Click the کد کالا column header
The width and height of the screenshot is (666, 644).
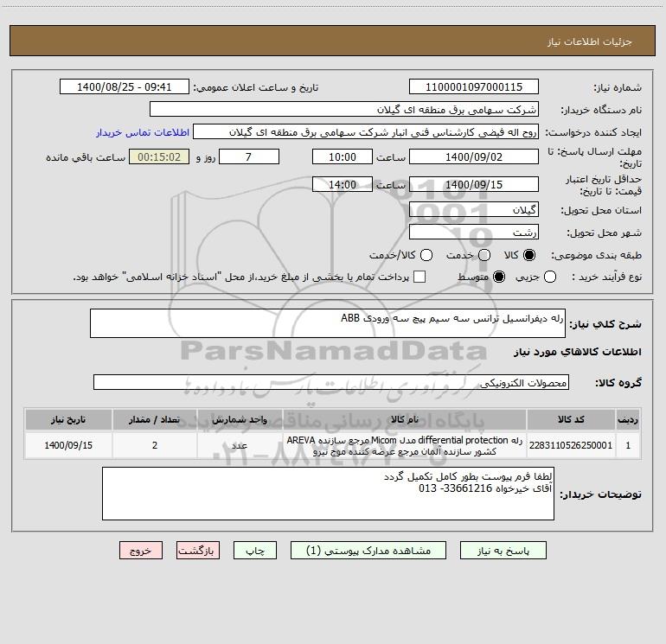(x=571, y=419)
